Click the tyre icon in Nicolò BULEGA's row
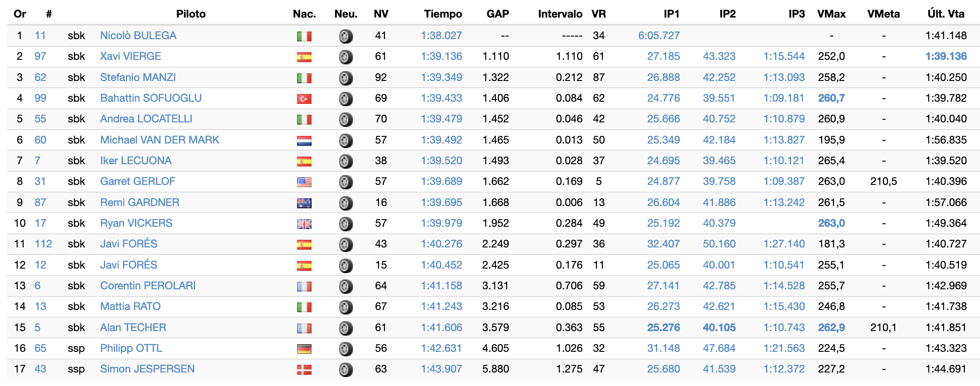 tap(346, 36)
